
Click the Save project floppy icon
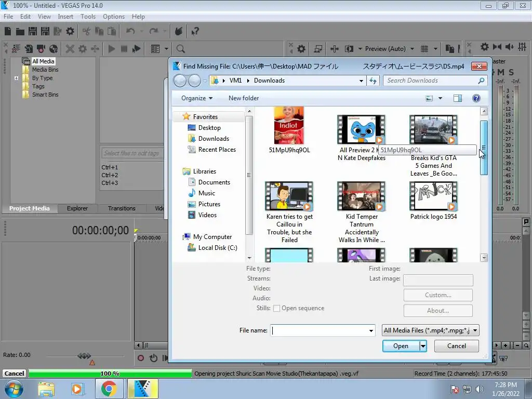tap(33, 32)
